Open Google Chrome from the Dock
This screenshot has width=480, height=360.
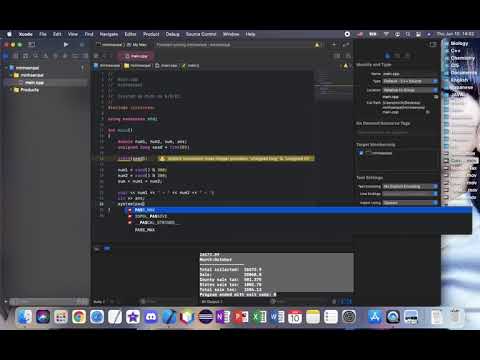click(79, 317)
